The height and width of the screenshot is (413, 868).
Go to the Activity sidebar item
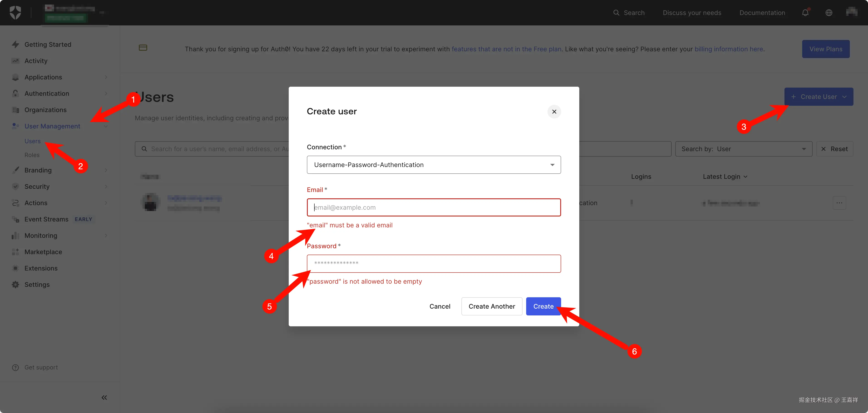pos(36,61)
